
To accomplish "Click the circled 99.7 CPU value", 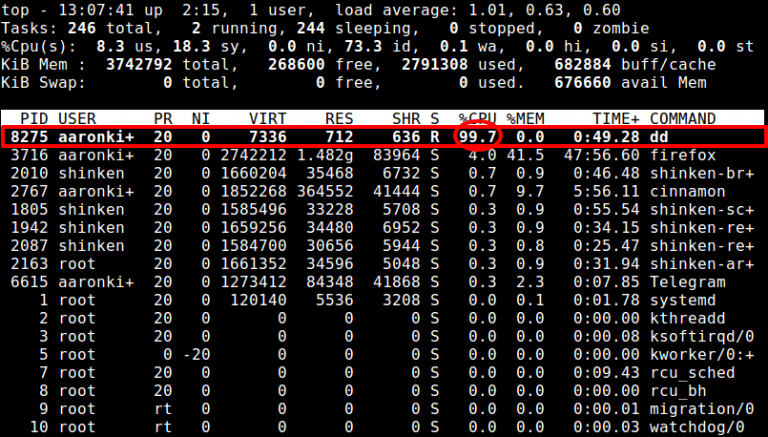I will tap(478, 137).
